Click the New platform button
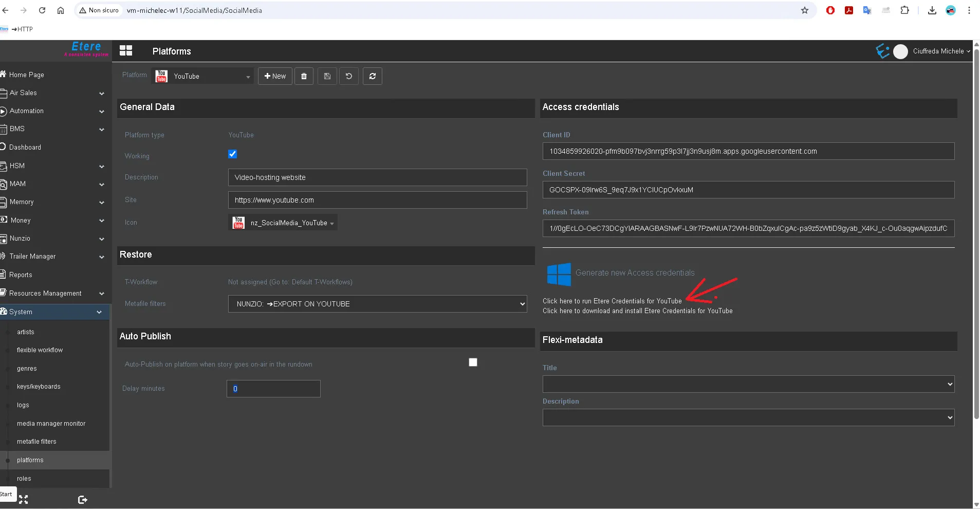Viewport: 980px width, 509px height. click(x=275, y=76)
